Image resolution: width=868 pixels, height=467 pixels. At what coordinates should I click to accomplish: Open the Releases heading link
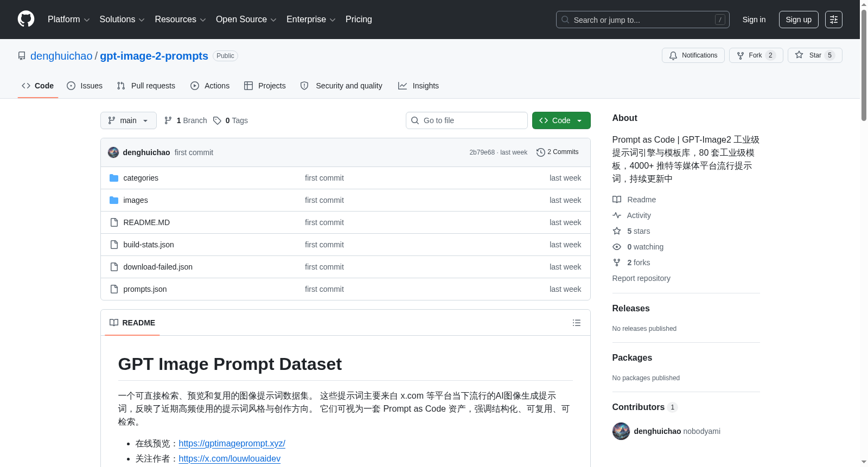631,308
